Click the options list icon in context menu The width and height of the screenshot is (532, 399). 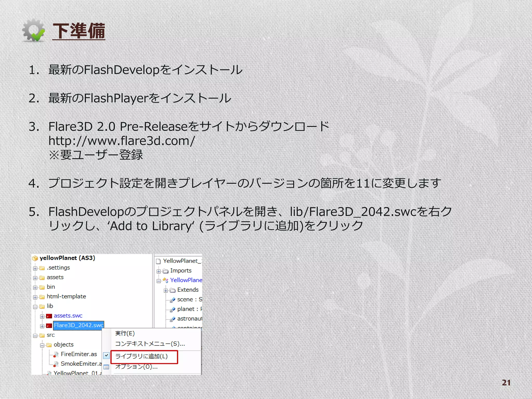tap(106, 367)
